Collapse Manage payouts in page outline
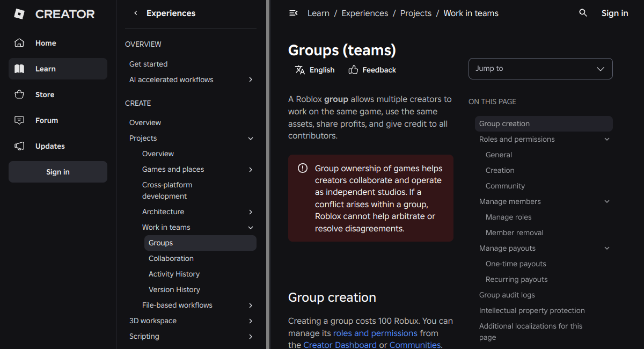The image size is (644, 349). [607, 248]
